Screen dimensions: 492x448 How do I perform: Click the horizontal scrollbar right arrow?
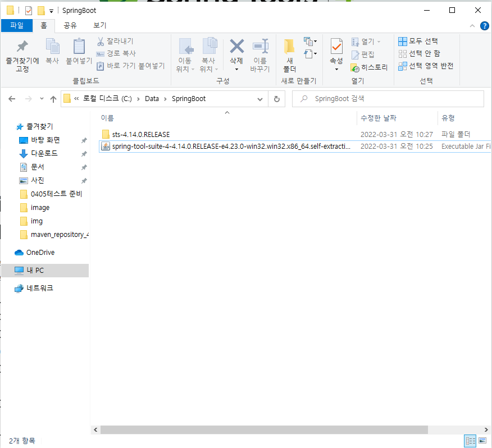486,430
